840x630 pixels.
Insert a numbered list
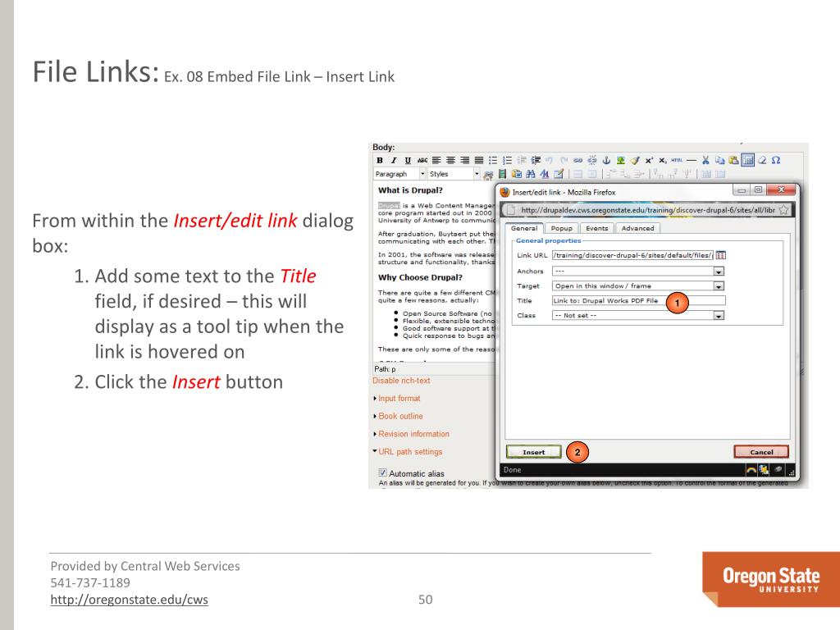coord(507,160)
